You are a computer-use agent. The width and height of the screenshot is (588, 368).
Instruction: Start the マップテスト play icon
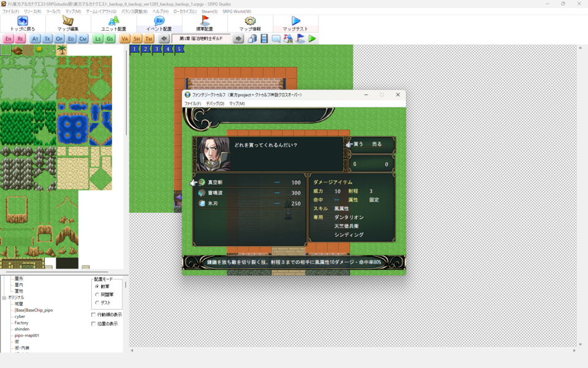pyautogui.click(x=296, y=21)
